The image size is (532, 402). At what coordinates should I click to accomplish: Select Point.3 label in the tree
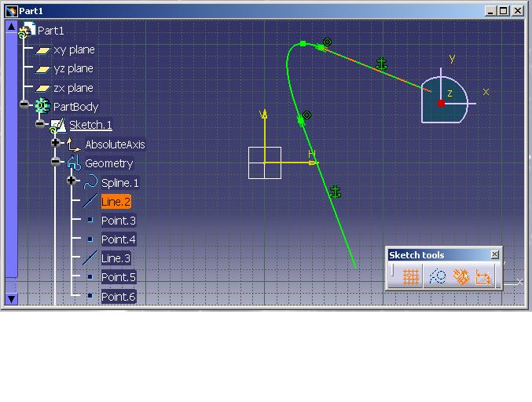click(119, 221)
